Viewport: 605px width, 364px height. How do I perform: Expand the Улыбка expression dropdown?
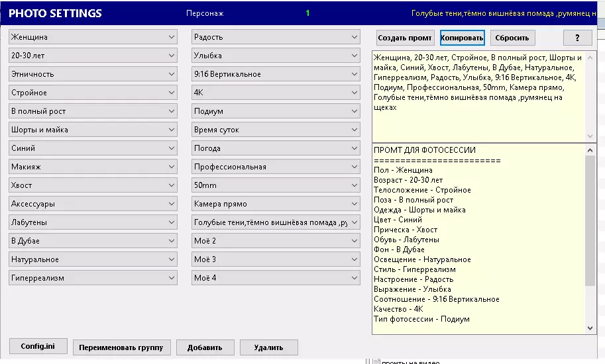coord(276,56)
